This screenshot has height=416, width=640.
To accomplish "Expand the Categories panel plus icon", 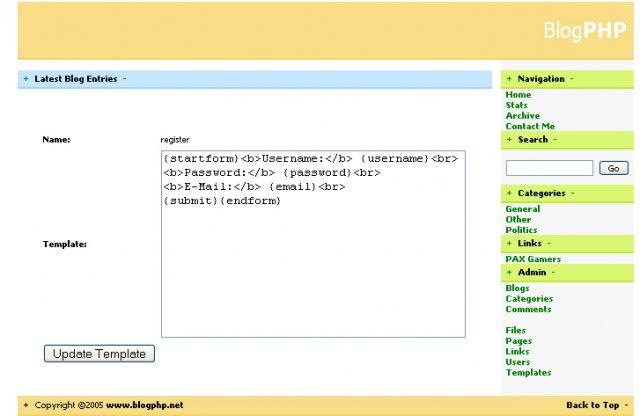I will [509, 193].
